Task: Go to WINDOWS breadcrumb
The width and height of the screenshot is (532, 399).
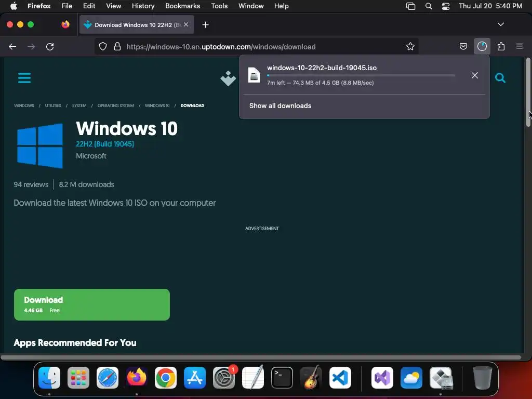Action: [24, 105]
